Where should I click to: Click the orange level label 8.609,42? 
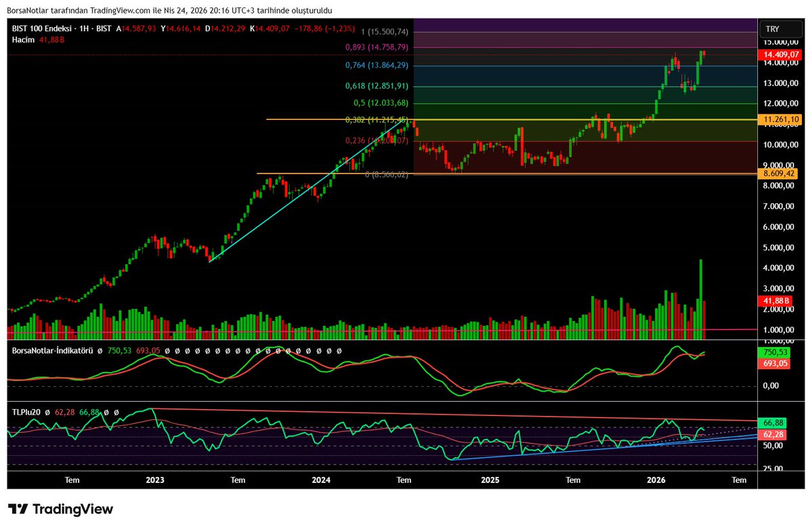779,174
